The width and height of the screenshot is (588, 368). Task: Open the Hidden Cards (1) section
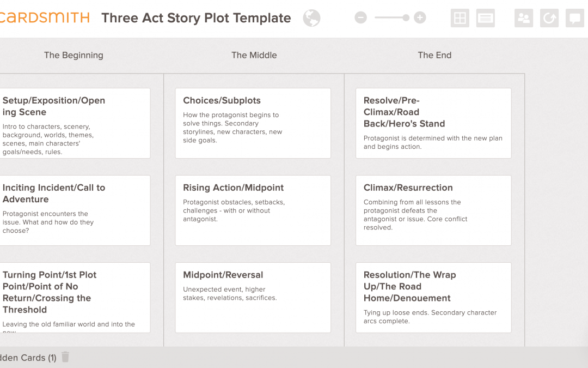[x=28, y=358]
